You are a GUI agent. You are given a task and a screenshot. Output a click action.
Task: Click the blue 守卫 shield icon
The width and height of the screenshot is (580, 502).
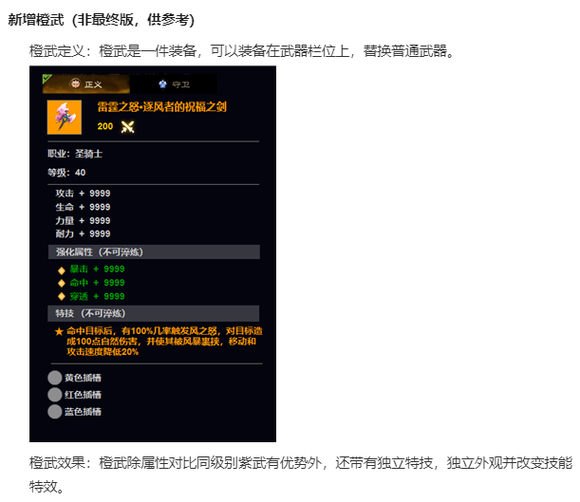click(x=163, y=84)
